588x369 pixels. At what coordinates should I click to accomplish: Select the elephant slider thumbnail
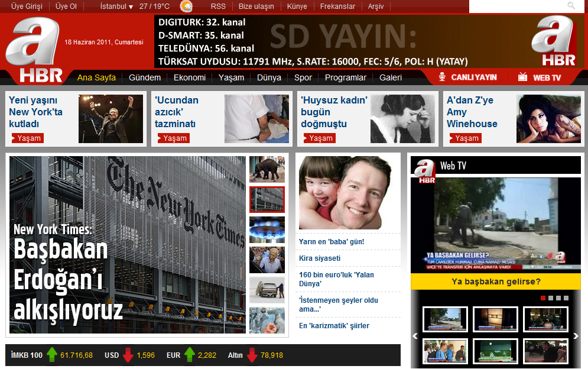point(267,170)
